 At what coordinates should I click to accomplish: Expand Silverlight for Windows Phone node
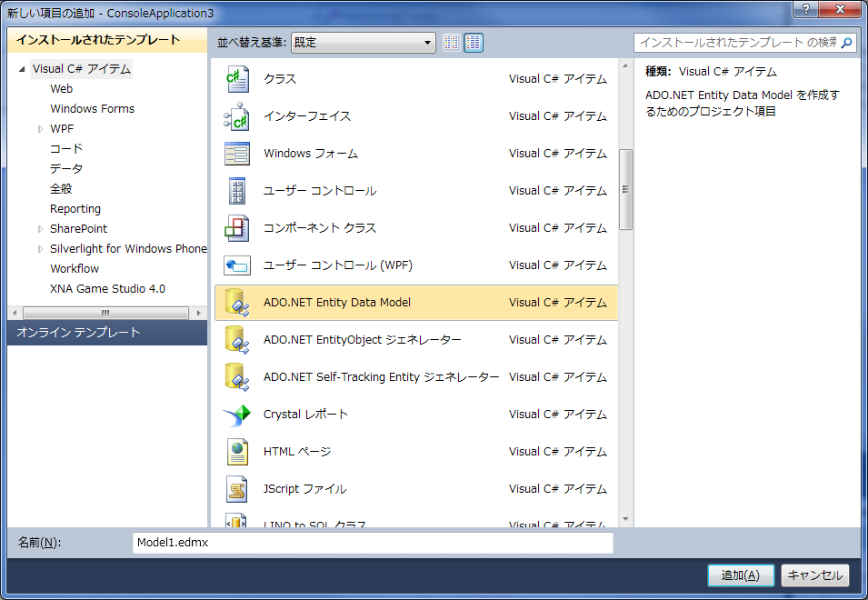[x=40, y=249]
